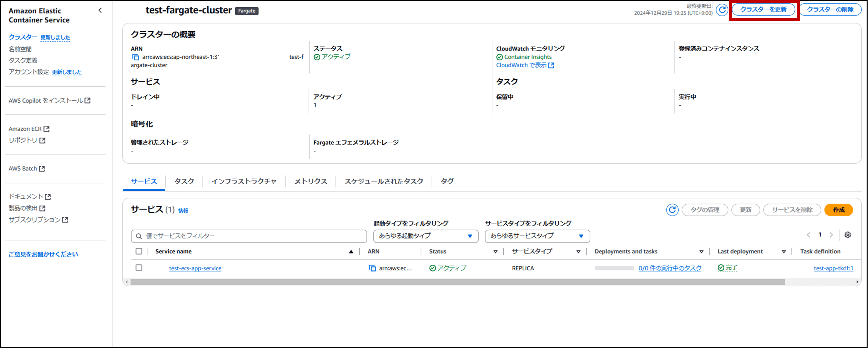Viewport: 868px width, 348px height.
Task: Go to next services page
Action: click(831, 235)
